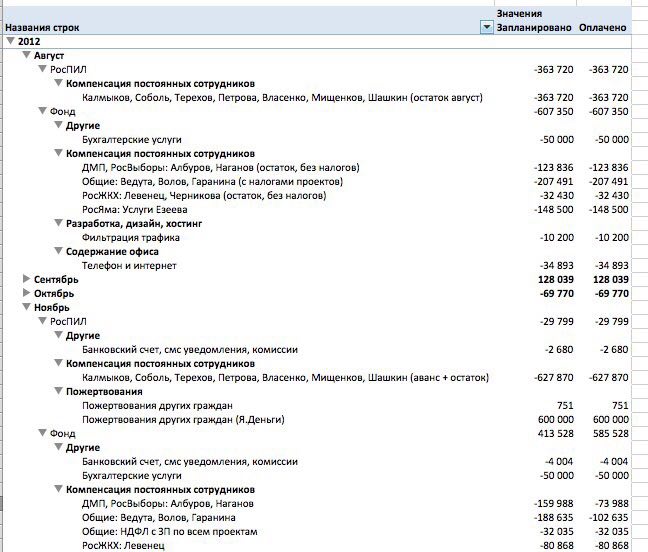648x552 pixels.
Task: Expand the Сентябрь month triangle
Action: click(x=26, y=279)
